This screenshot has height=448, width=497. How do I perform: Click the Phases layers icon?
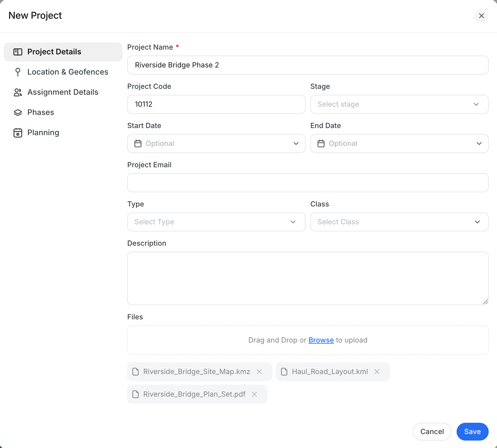click(x=18, y=112)
